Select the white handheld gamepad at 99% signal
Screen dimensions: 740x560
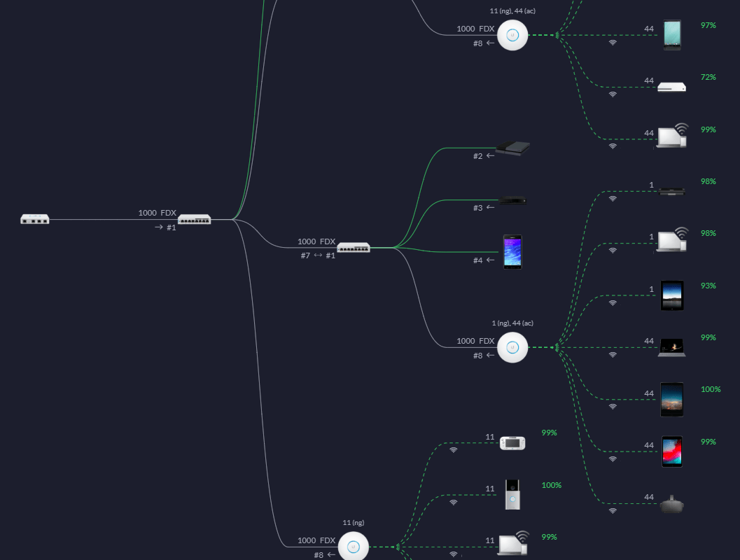pos(512,442)
